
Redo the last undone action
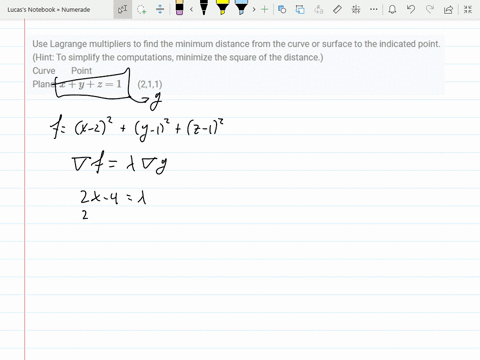(430, 9)
